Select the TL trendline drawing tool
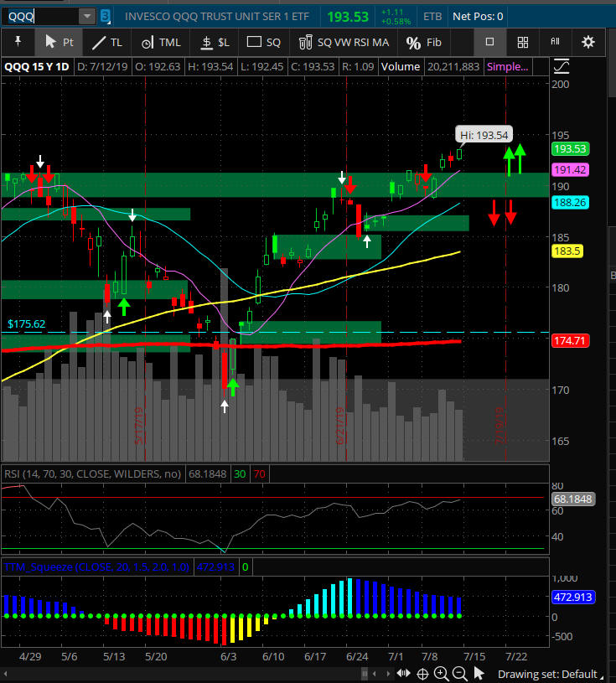Image resolution: width=616 pixels, height=683 pixels. click(107, 42)
